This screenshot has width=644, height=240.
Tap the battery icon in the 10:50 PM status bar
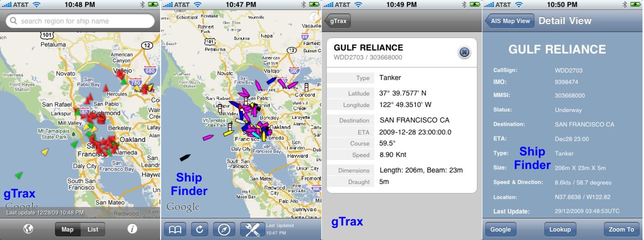[x=636, y=4]
